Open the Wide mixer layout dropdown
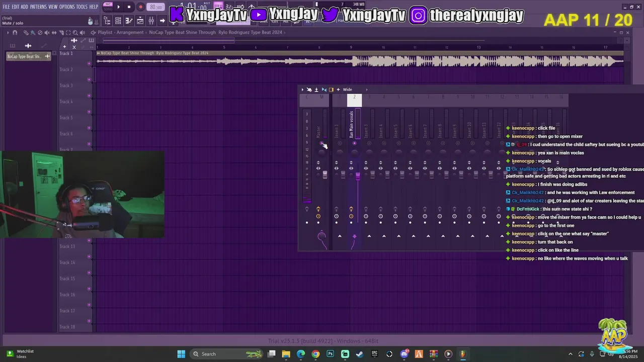644x362 pixels. tap(348, 89)
